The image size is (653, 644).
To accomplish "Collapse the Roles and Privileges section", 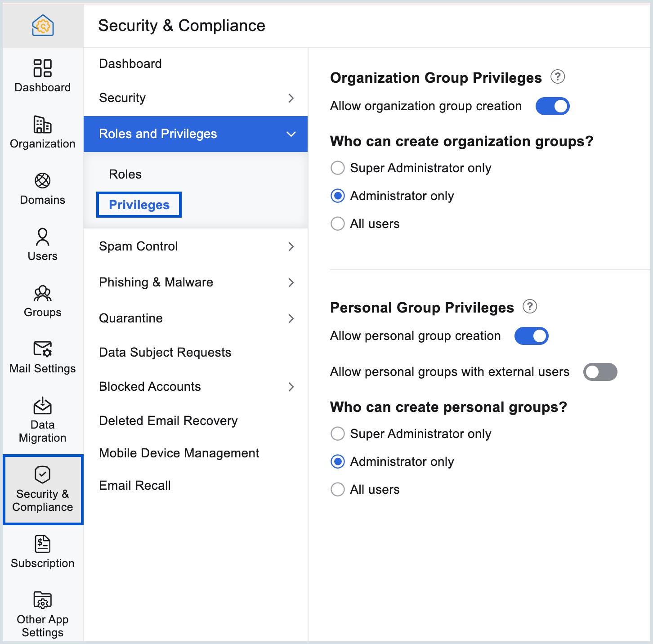I will [x=291, y=134].
